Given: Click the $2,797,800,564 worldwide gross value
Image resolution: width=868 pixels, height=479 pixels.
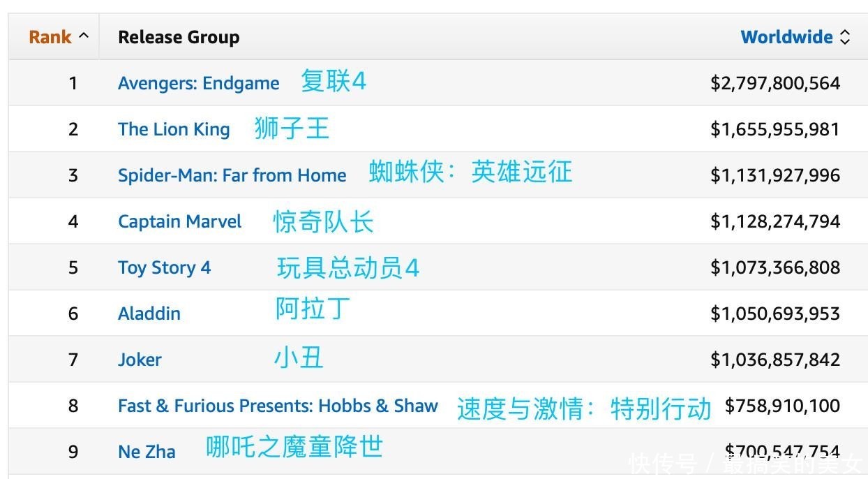Looking at the screenshot, I should coord(775,83).
